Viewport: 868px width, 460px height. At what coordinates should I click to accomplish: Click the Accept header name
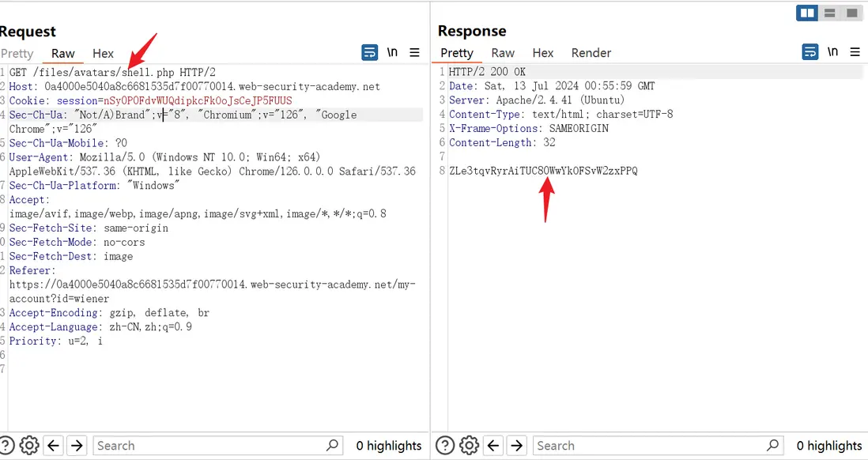(x=27, y=200)
